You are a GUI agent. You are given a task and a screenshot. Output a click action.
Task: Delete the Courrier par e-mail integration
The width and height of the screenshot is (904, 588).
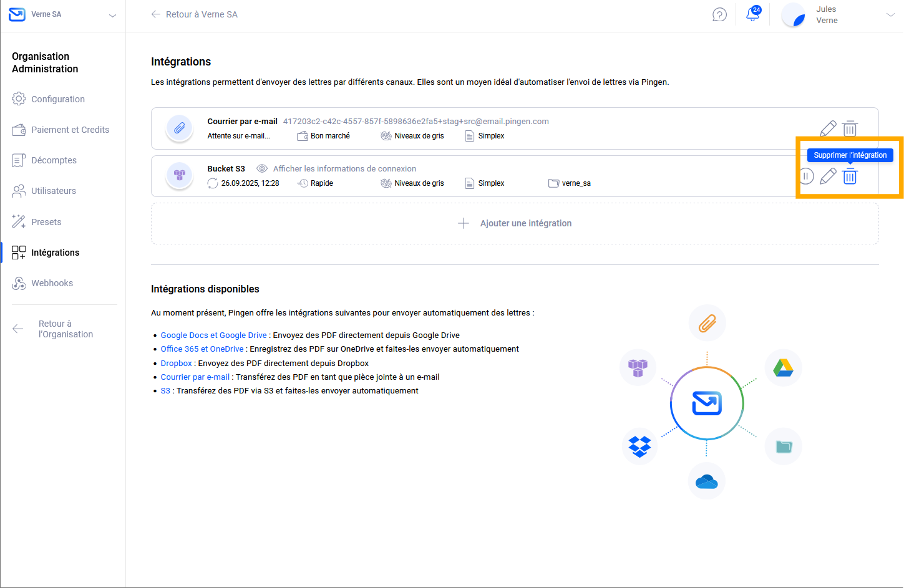click(x=850, y=128)
